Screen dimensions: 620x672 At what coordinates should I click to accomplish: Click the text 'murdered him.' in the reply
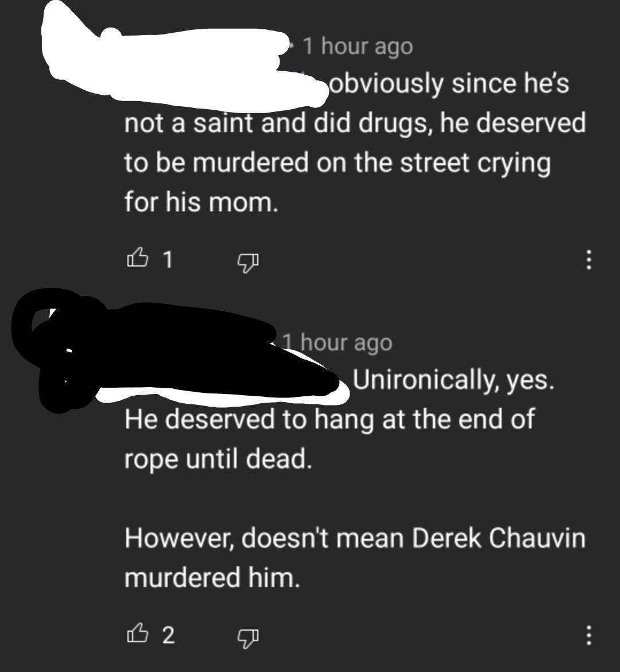[x=212, y=577]
